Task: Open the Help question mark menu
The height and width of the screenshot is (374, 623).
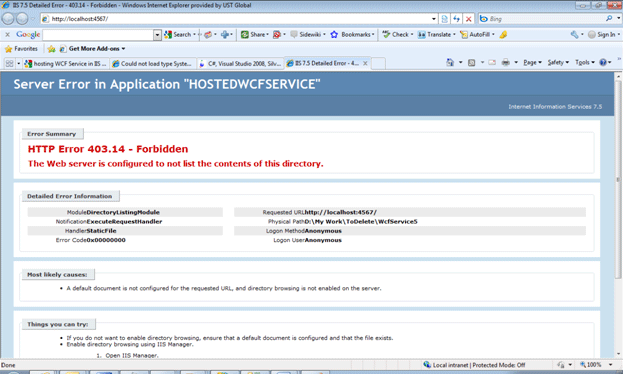Action: (x=605, y=62)
